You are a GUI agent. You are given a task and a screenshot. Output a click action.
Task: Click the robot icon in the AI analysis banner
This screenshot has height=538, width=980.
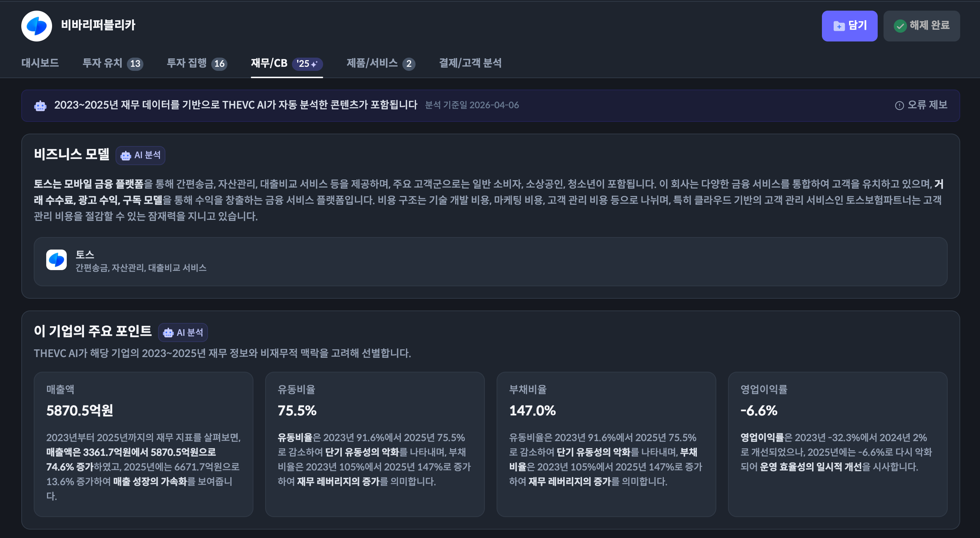(40, 106)
